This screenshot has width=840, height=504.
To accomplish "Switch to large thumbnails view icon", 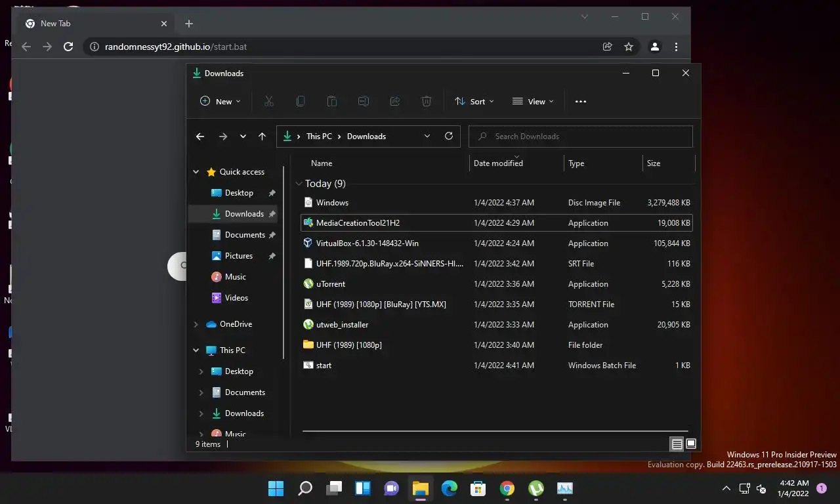I will [691, 444].
